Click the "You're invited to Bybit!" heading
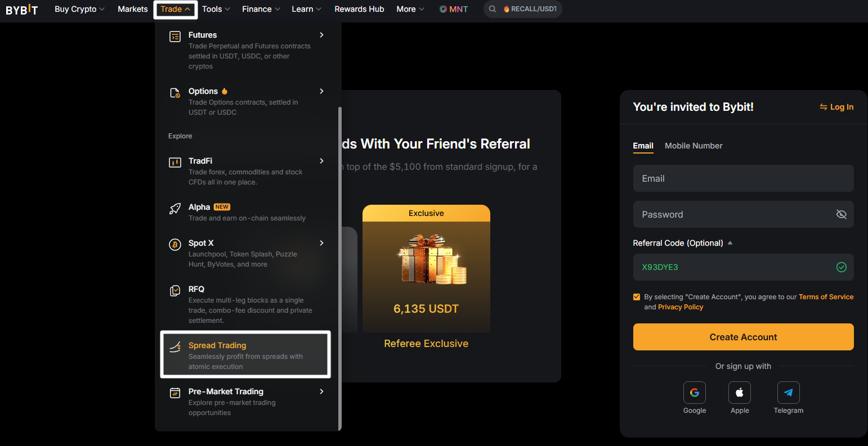The width and height of the screenshot is (868, 446). [693, 107]
